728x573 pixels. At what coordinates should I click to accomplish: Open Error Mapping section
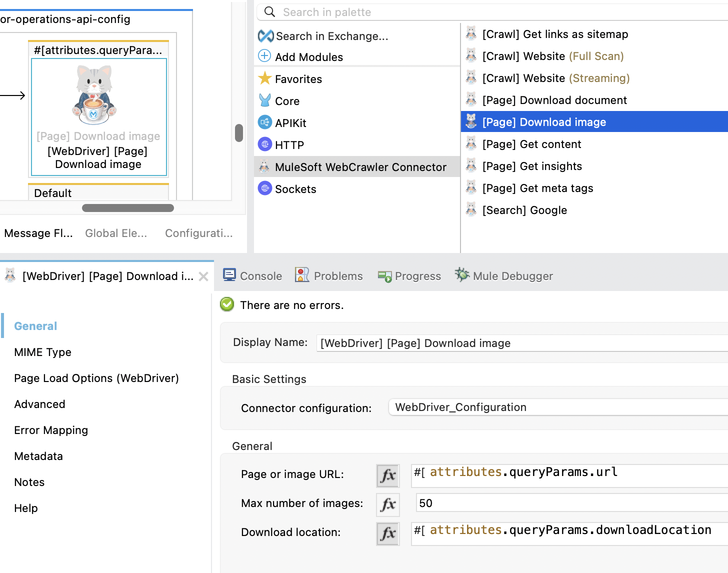pos(51,430)
